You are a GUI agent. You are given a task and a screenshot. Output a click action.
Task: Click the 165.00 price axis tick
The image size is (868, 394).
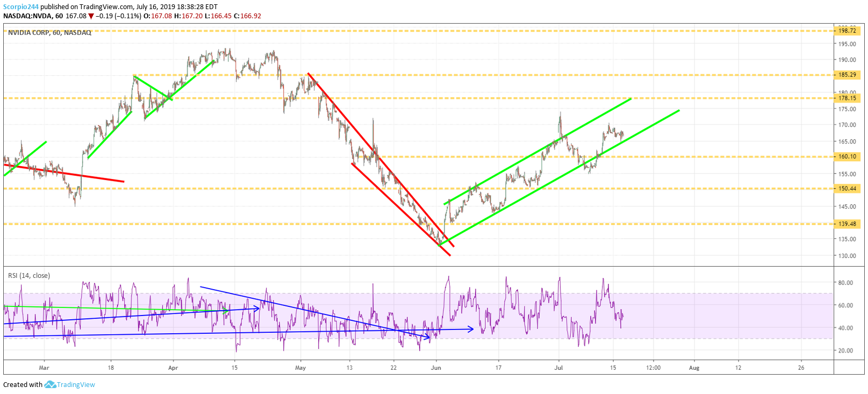pos(848,142)
